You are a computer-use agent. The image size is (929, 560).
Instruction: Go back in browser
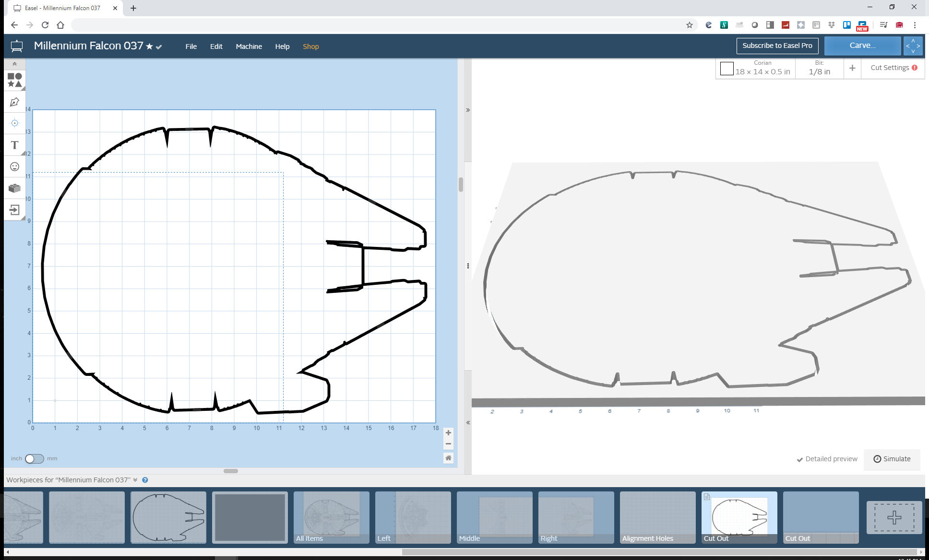pos(14,25)
